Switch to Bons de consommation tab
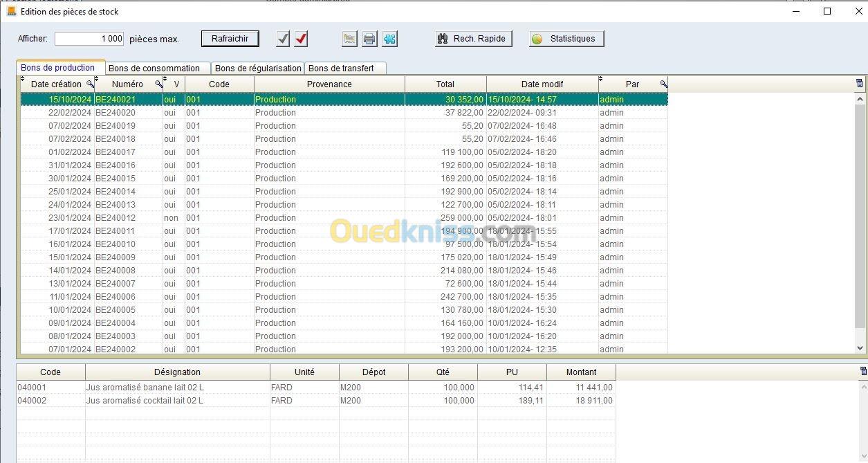Viewport: 868px width, 463px height. [x=154, y=68]
